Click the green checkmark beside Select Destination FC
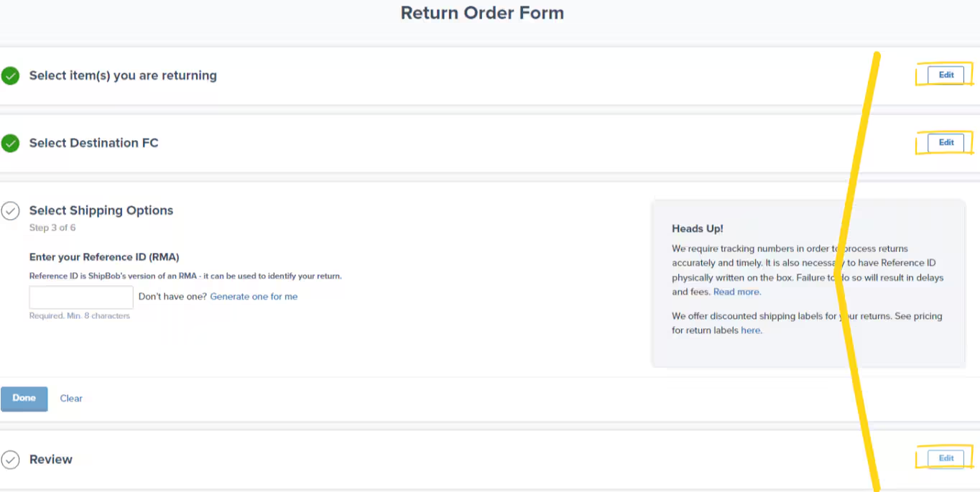980x492 pixels. 10,143
